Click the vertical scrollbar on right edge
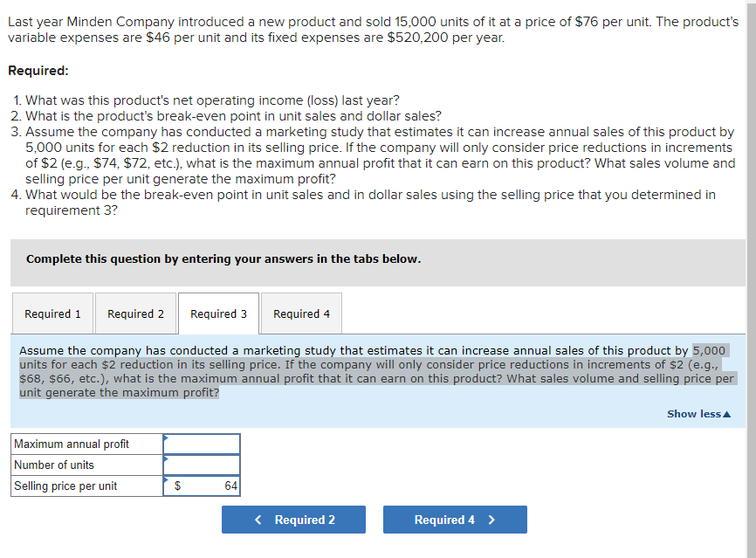 click(751, 262)
